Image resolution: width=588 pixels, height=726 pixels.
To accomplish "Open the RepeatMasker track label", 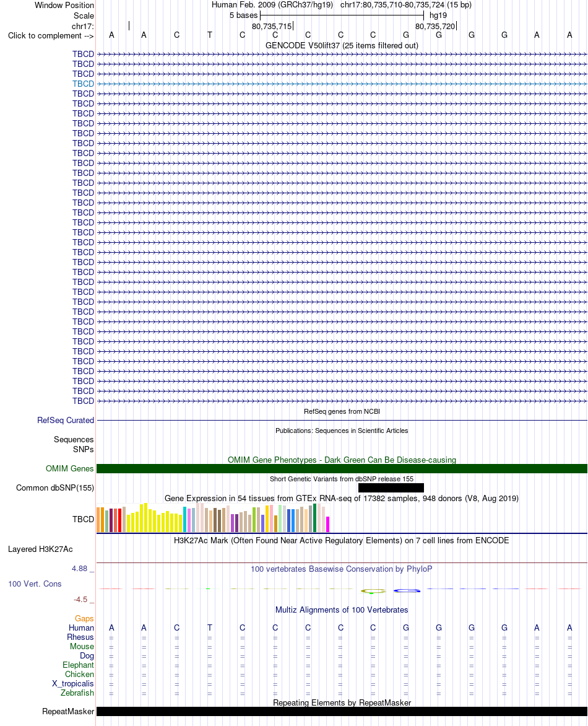I will click(68, 712).
